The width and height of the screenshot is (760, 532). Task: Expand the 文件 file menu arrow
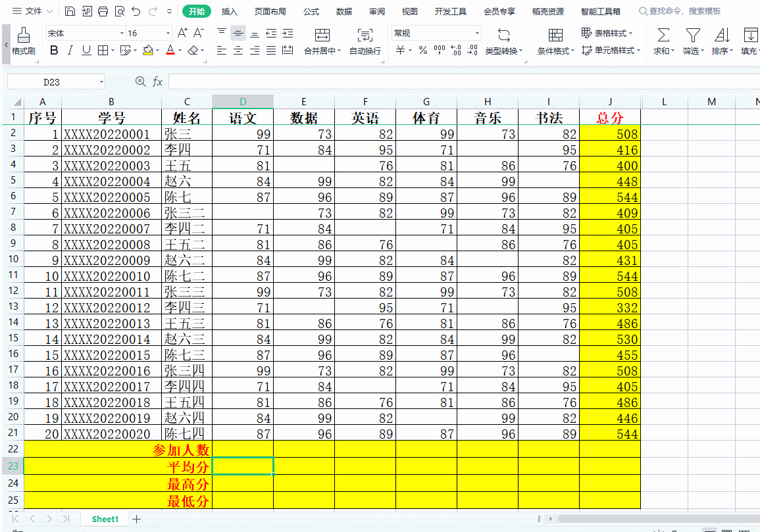49,11
